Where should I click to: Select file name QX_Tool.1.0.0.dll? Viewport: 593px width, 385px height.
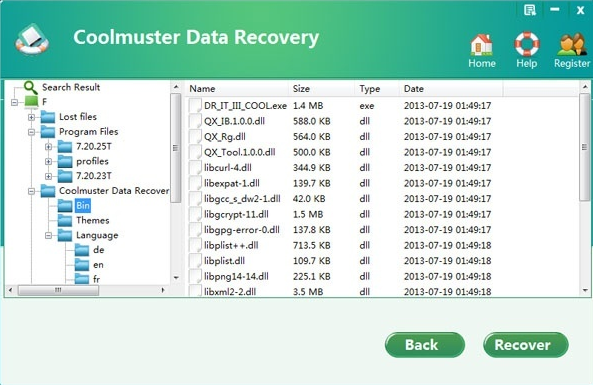pyautogui.click(x=239, y=152)
